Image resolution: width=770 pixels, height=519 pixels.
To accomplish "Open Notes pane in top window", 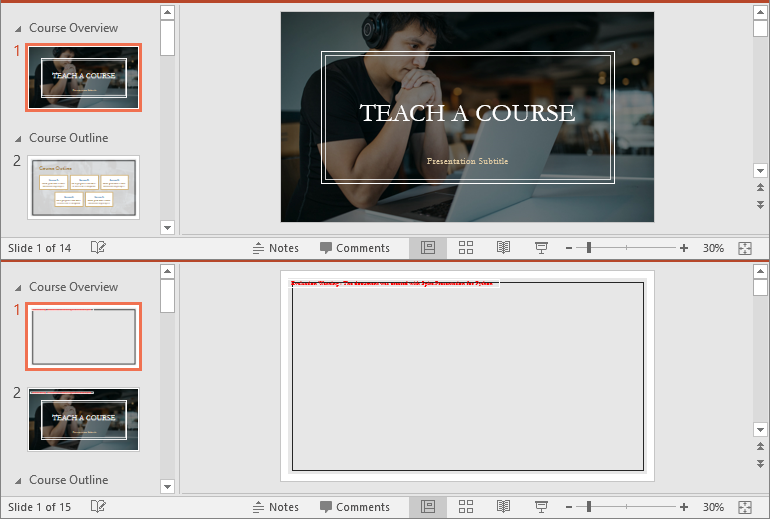I will pos(275,248).
